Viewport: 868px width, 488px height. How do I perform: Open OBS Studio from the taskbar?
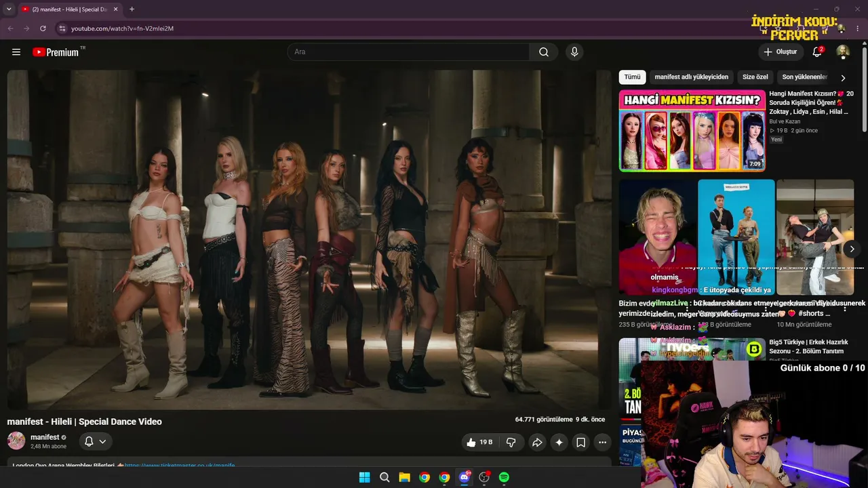(484, 477)
